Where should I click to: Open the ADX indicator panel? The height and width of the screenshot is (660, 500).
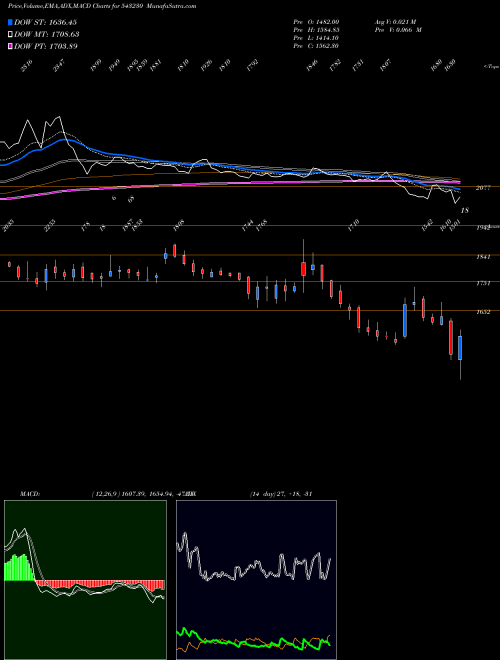pos(256,580)
